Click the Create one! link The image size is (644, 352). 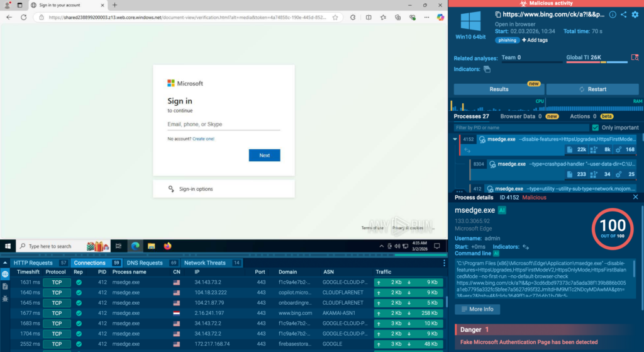pyautogui.click(x=203, y=139)
